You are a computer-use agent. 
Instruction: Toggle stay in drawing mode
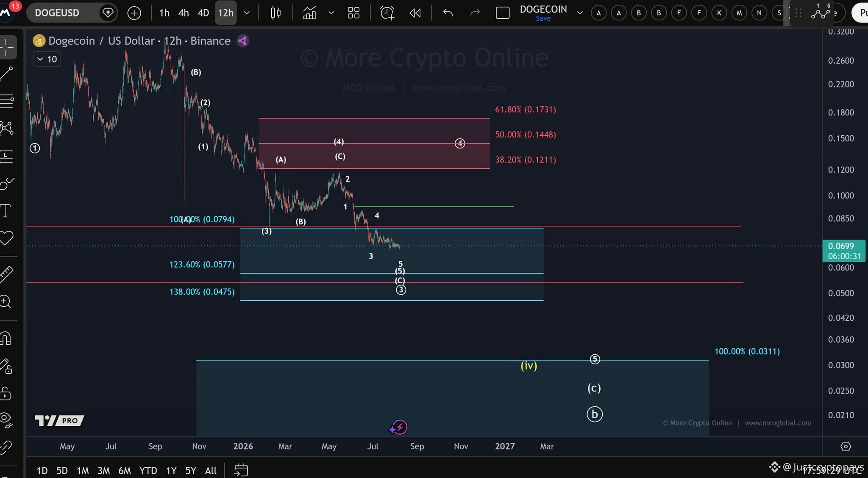click(7, 366)
